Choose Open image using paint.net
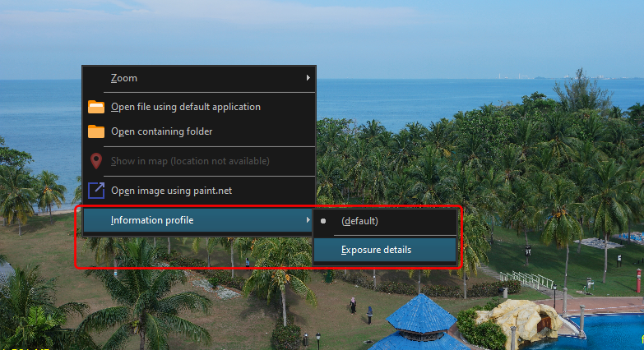 point(171,191)
